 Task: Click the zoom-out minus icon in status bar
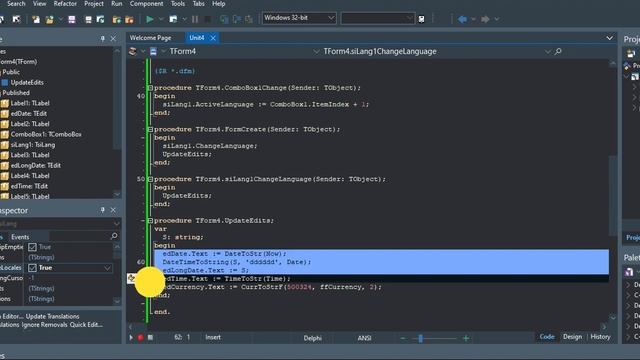(x=403, y=338)
